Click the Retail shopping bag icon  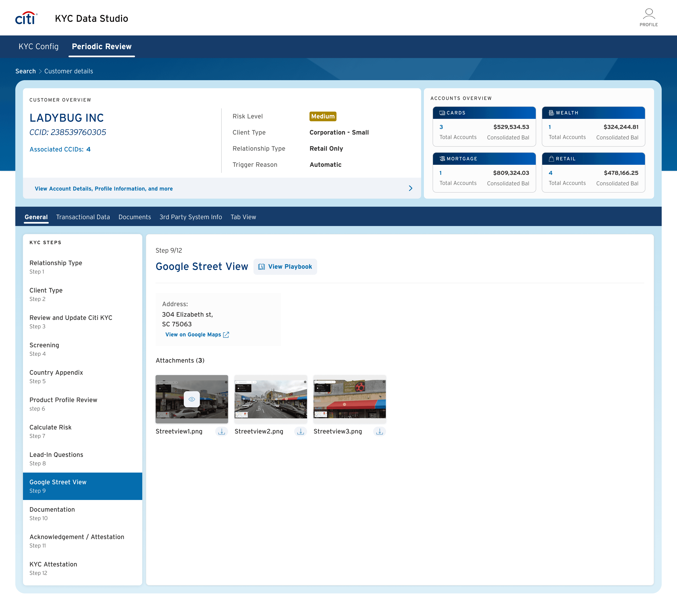pos(551,159)
